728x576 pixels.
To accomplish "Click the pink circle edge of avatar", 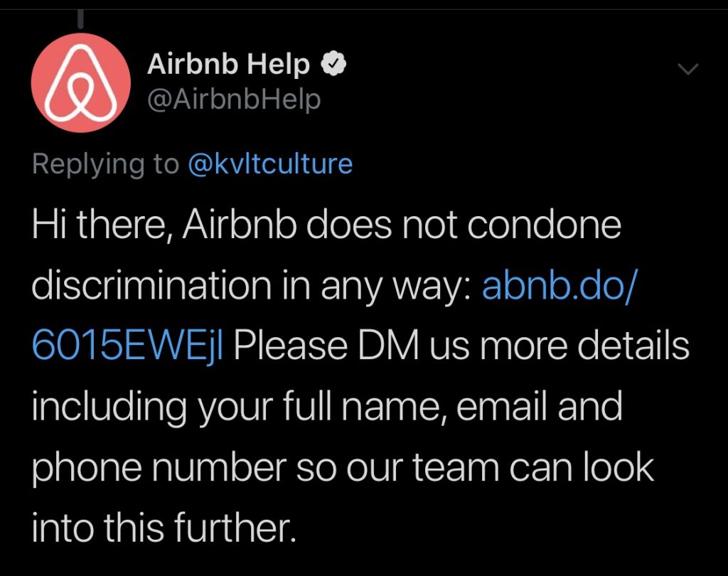I will [x=38, y=82].
